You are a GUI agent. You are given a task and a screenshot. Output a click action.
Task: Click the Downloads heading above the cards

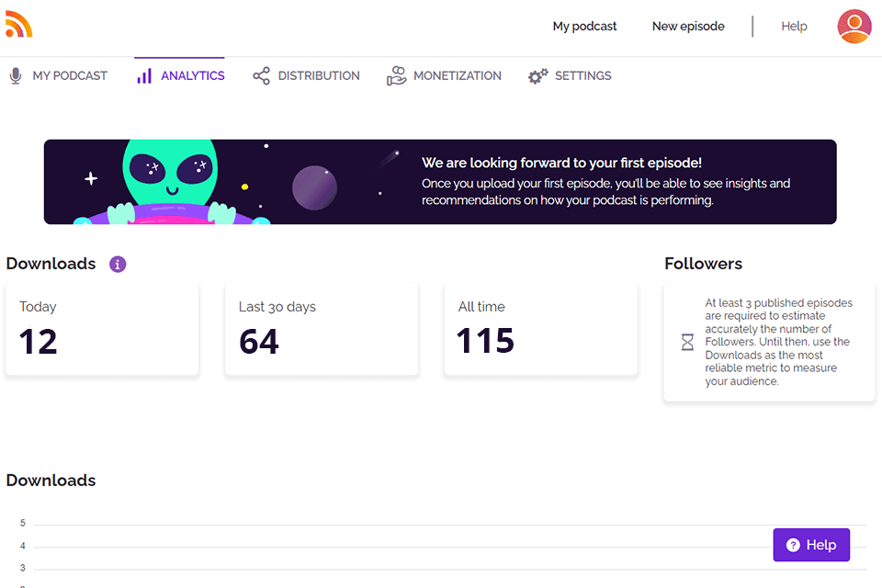click(x=51, y=264)
